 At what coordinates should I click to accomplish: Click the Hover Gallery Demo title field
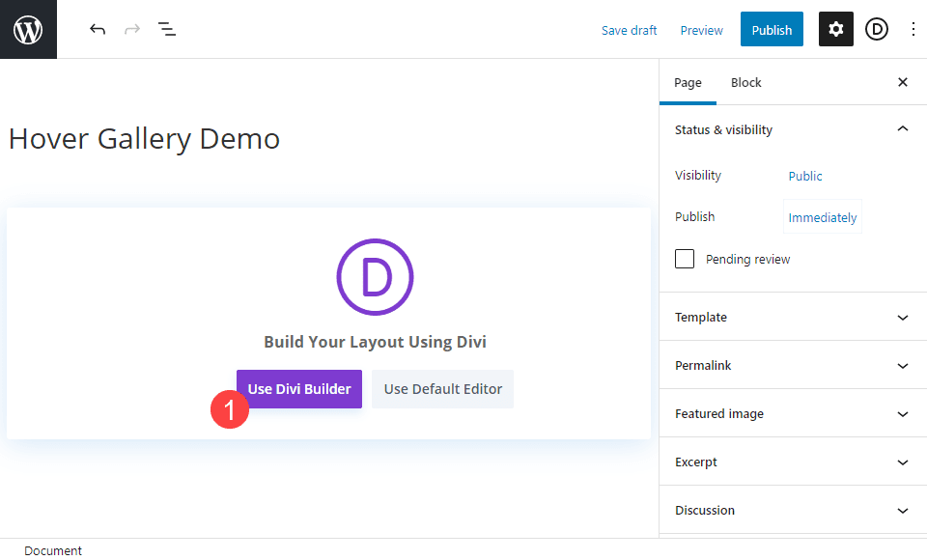click(x=143, y=138)
